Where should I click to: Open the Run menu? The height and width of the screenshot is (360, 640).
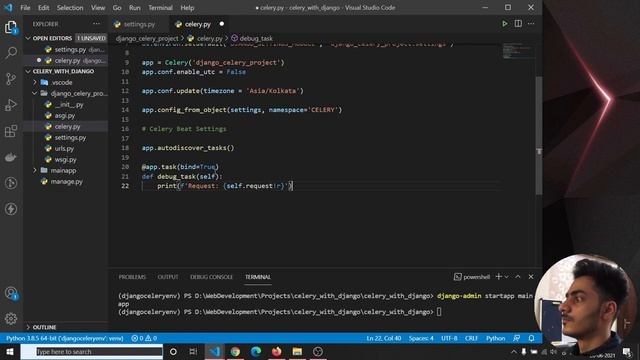coord(134,7)
